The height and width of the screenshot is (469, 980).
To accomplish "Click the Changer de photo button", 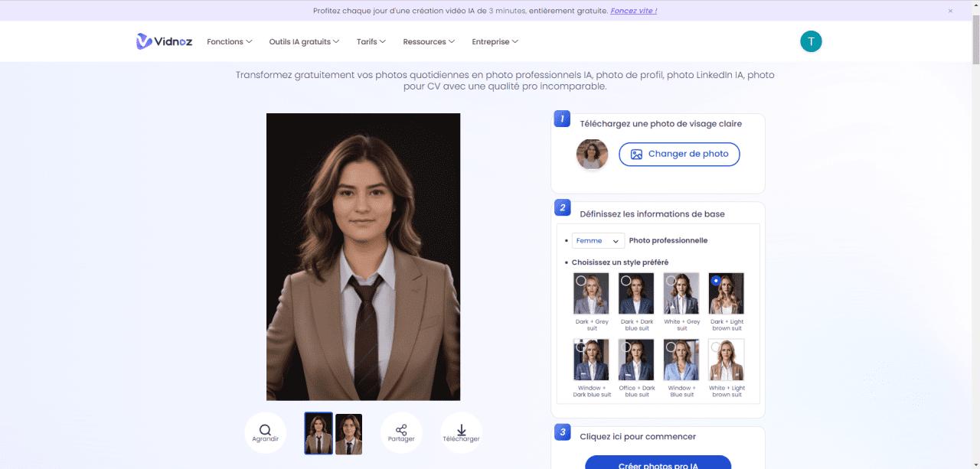I will 679,154.
